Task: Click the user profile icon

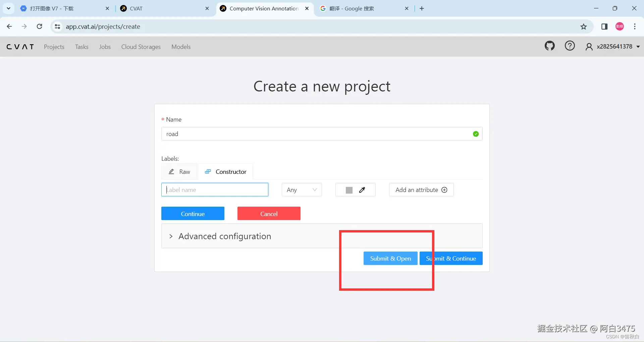Action: click(589, 47)
